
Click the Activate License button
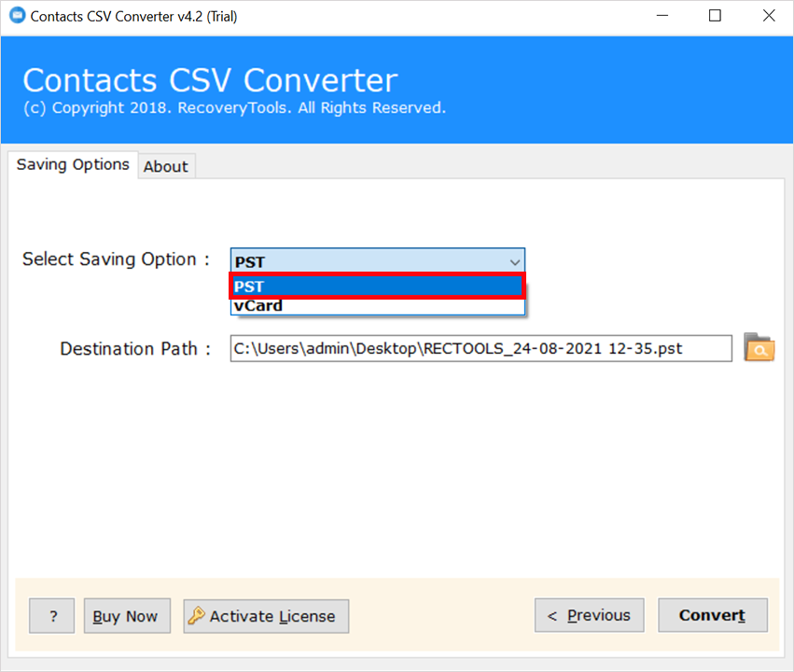(266, 616)
